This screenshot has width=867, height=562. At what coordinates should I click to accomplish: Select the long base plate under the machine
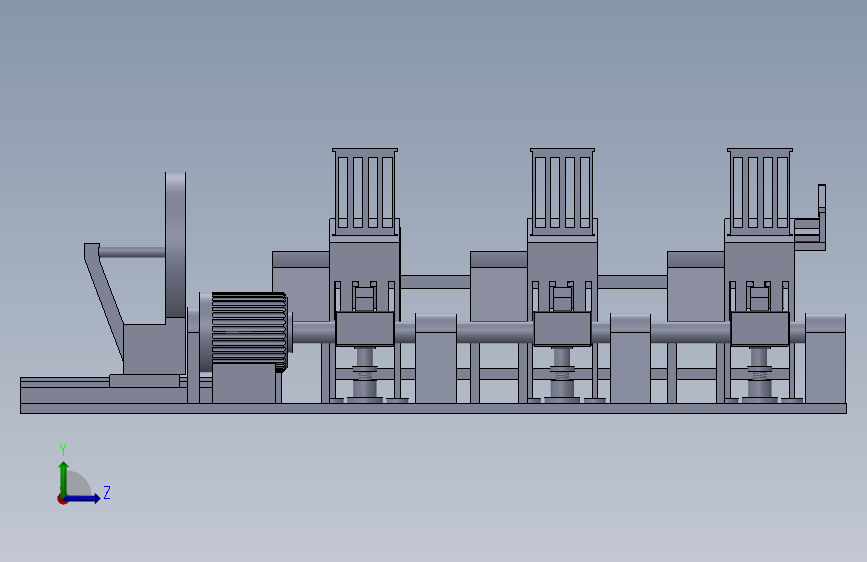pos(434,408)
